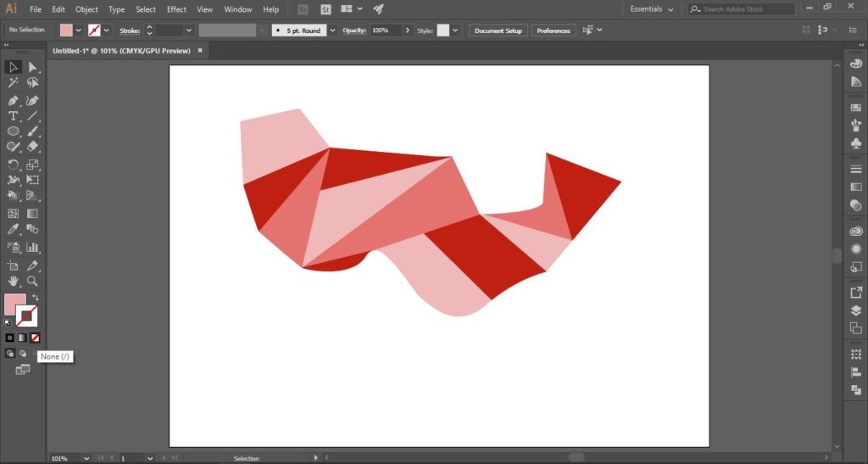Open the Layers panel icon
The width and height of the screenshot is (868, 464).
click(856, 310)
